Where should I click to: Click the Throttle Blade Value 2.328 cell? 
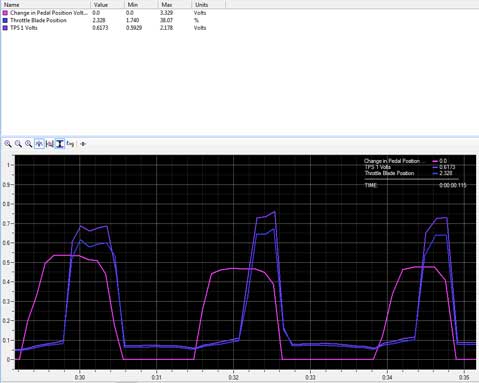[x=99, y=20]
